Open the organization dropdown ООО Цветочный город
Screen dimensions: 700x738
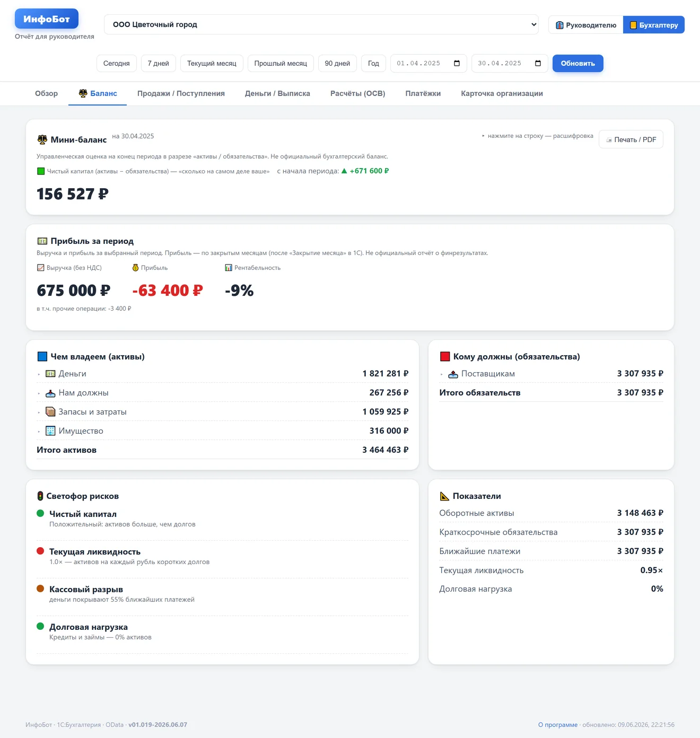coord(321,24)
